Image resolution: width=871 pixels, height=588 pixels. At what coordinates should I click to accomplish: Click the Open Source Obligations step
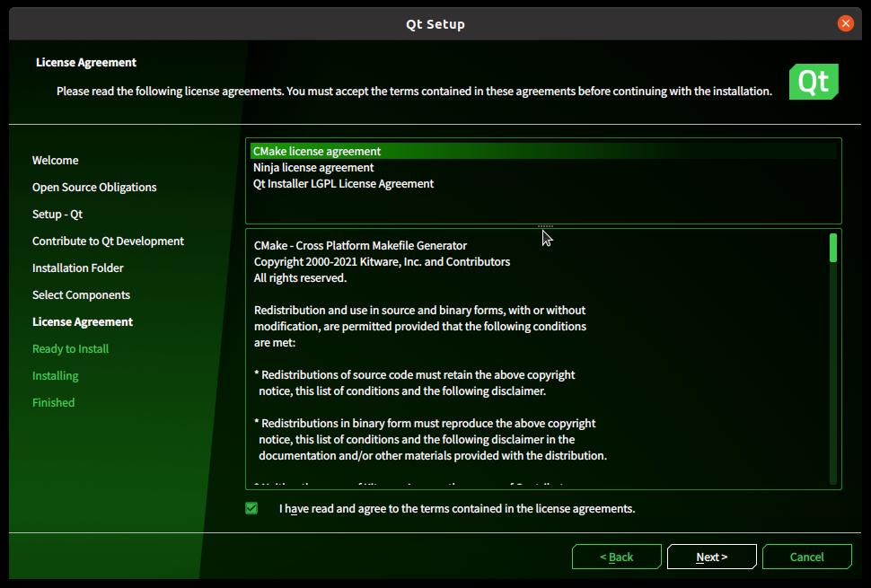[x=94, y=187]
